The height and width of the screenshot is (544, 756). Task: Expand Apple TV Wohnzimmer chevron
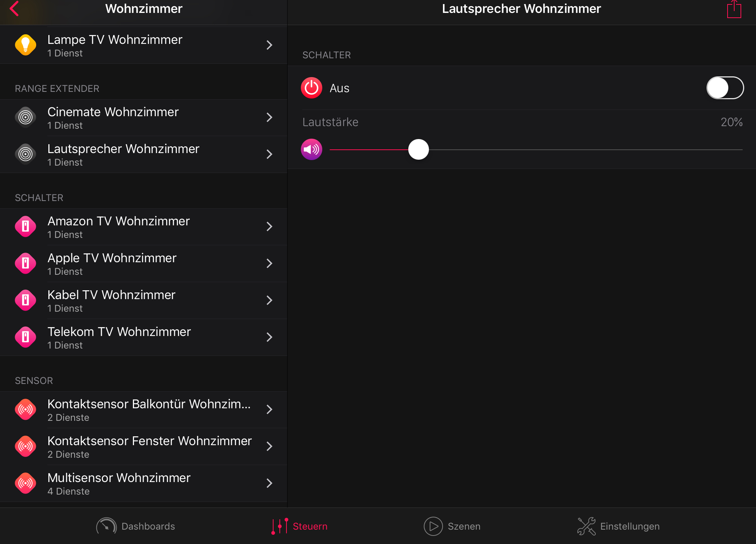click(x=269, y=263)
